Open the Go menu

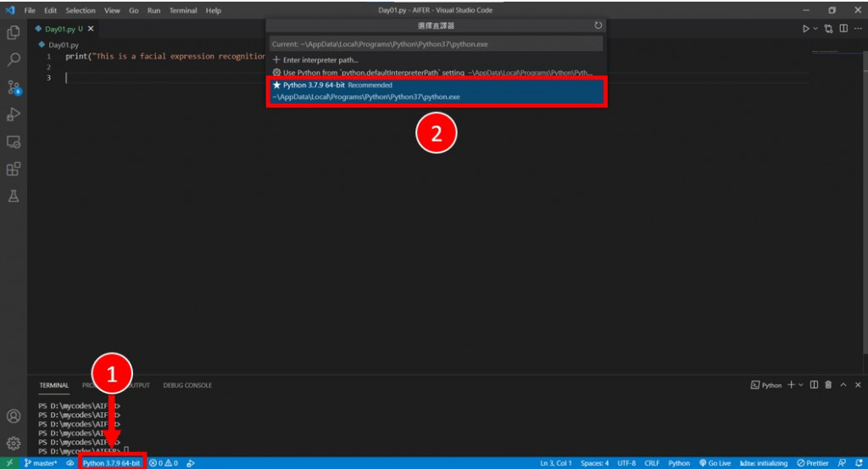pos(133,10)
